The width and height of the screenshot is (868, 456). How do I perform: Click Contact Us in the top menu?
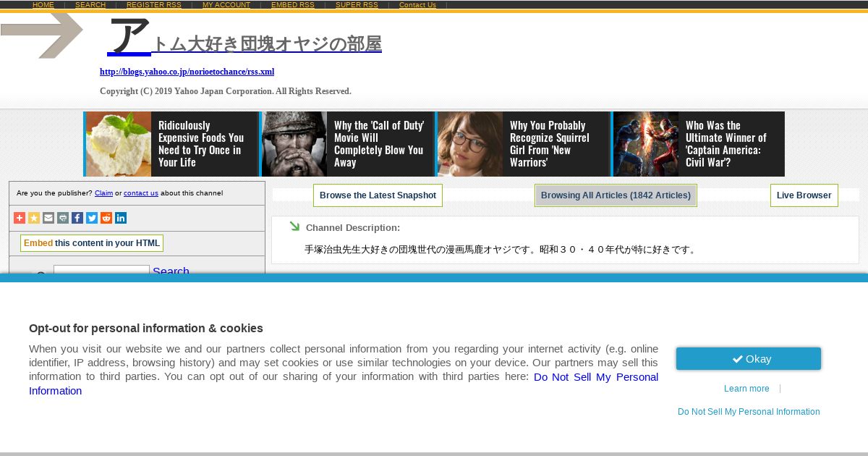click(417, 5)
